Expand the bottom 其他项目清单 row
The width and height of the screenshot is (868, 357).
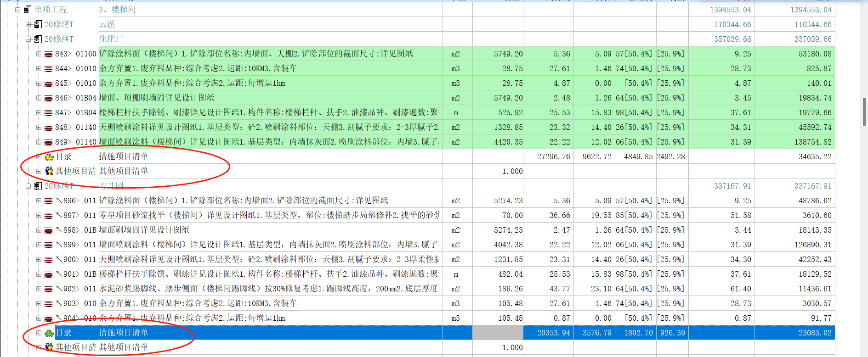pos(39,347)
